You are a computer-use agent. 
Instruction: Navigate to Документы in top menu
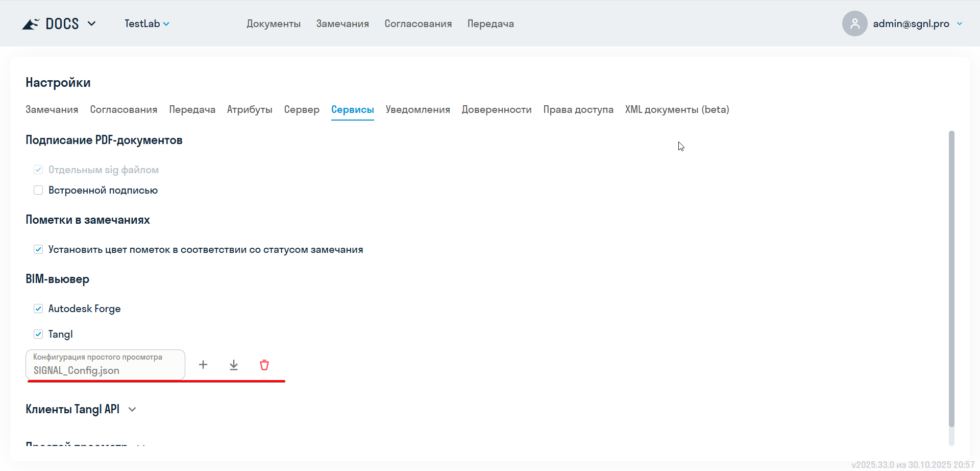tap(274, 23)
